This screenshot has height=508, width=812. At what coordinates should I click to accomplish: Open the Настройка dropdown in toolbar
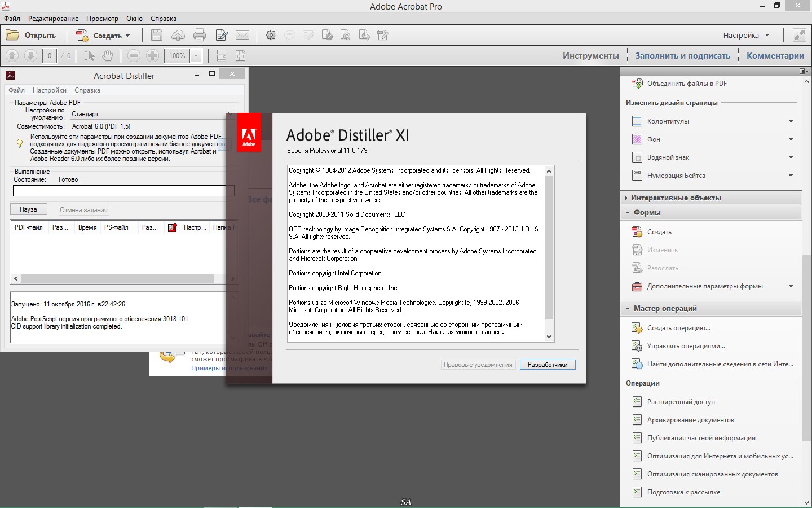pyautogui.click(x=746, y=35)
